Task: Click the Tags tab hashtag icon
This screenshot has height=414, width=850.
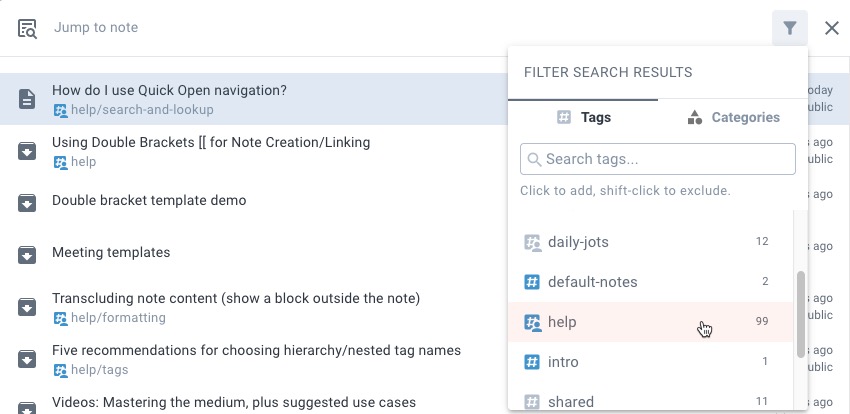Action: (564, 117)
